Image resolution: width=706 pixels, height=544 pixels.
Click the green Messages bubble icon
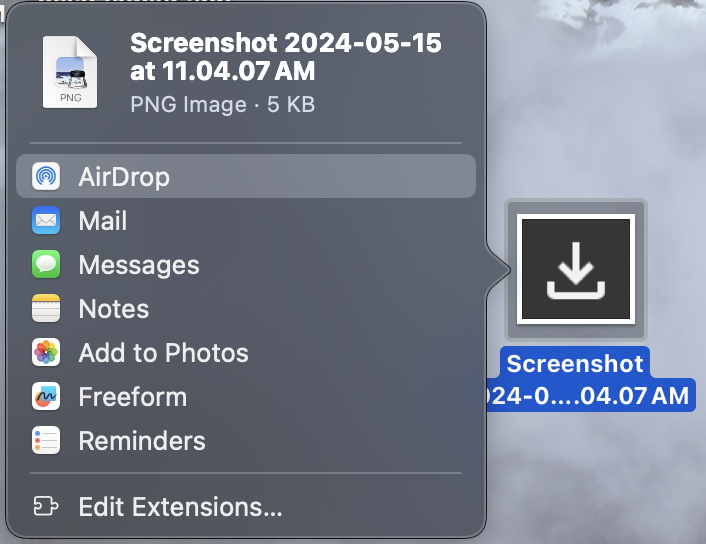click(46, 265)
